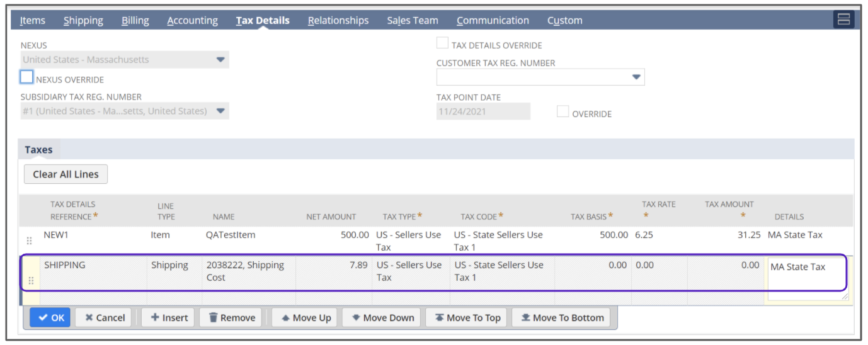Click Clear All Lines button

coord(66,174)
